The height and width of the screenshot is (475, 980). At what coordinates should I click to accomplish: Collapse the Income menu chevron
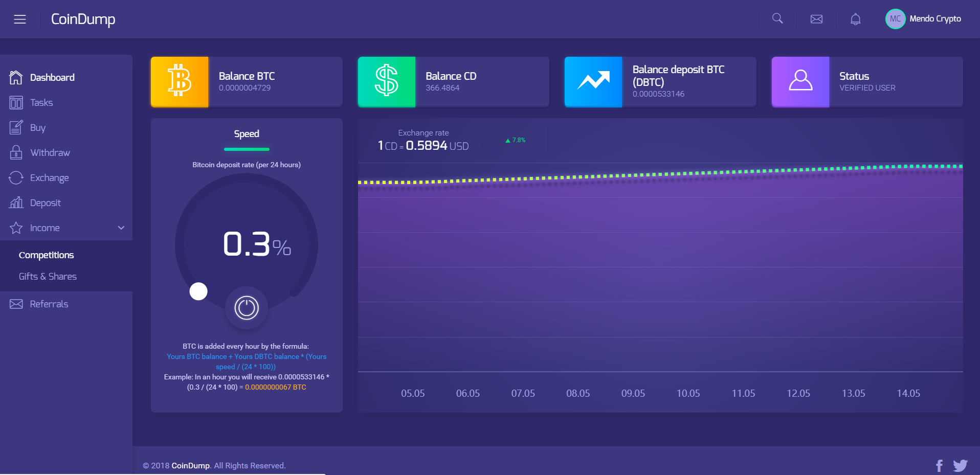point(121,228)
